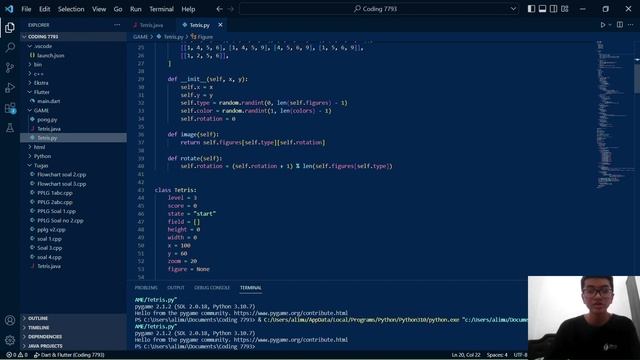
Task: Open the Accounts menu icon
Action: [x=10, y=320]
